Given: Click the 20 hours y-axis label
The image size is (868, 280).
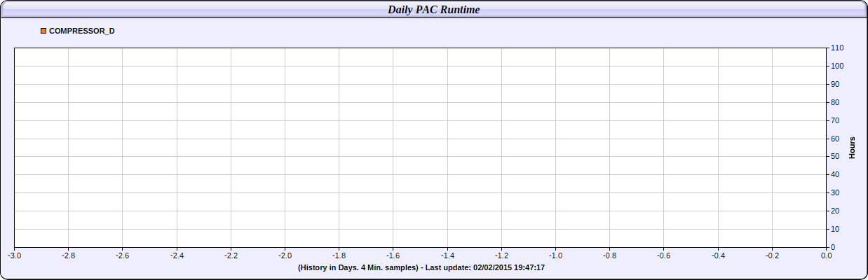Looking at the screenshot, I should pos(835,211).
